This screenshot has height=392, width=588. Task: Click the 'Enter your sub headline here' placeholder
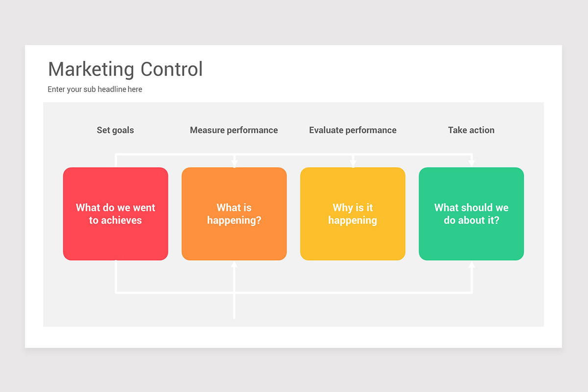[95, 89]
